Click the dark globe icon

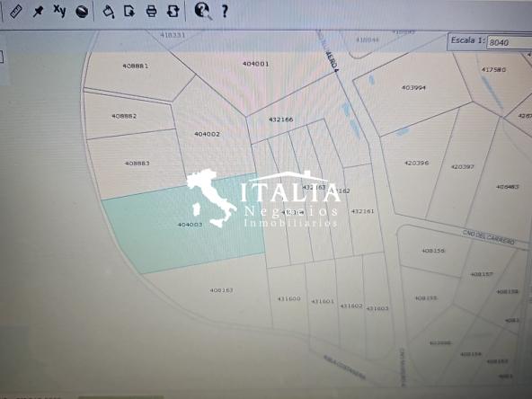[x=82, y=12]
